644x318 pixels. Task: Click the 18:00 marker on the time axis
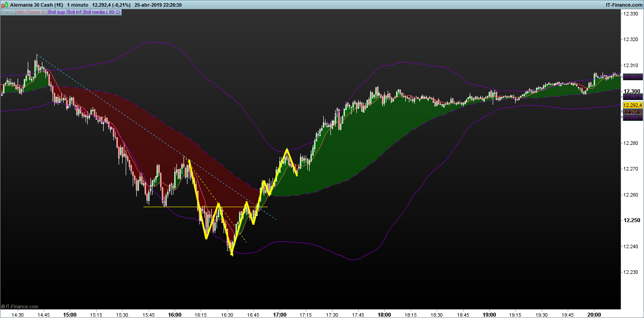pos(384,315)
